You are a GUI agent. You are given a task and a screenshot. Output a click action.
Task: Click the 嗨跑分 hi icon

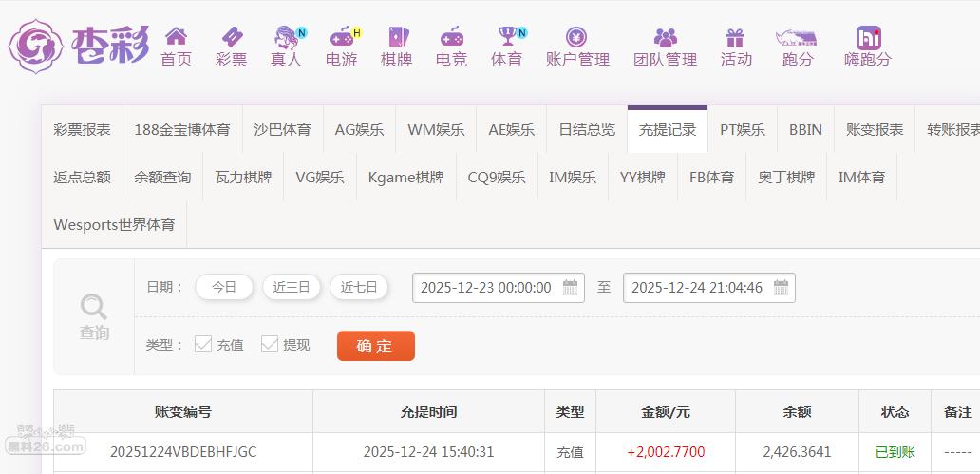(x=868, y=37)
